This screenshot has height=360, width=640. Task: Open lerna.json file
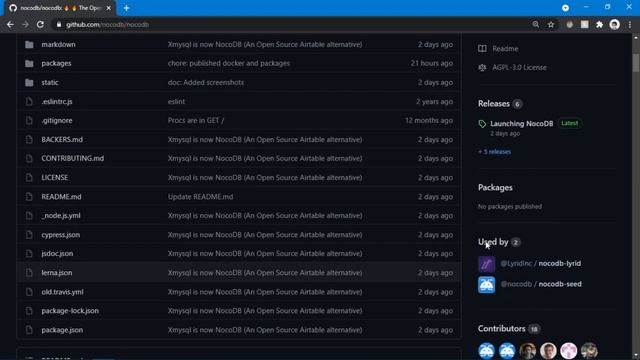(x=57, y=273)
